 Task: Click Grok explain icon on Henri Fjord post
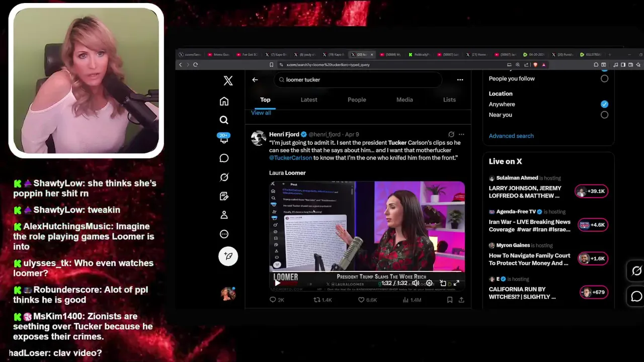451,134
